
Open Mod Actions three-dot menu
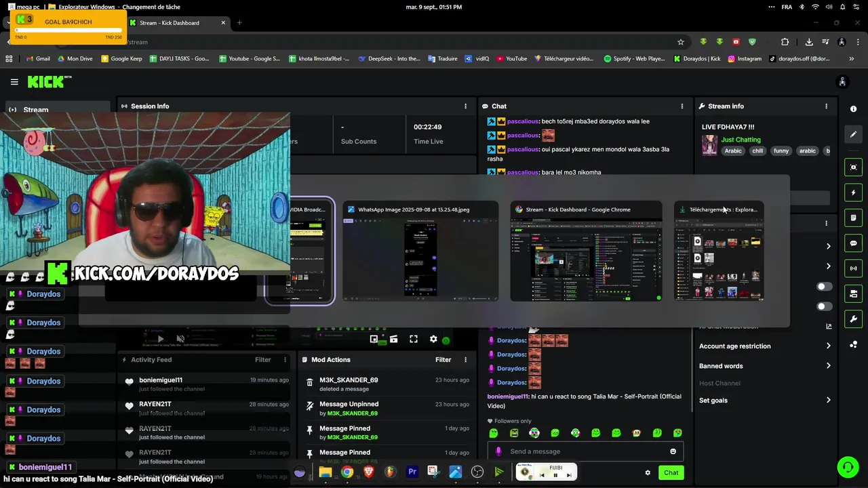click(x=465, y=360)
